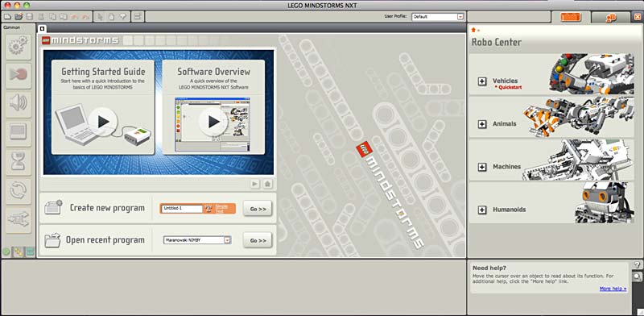
Task: Click the Vehicles robot thumbnail image
Action: [x=592, y=73]
